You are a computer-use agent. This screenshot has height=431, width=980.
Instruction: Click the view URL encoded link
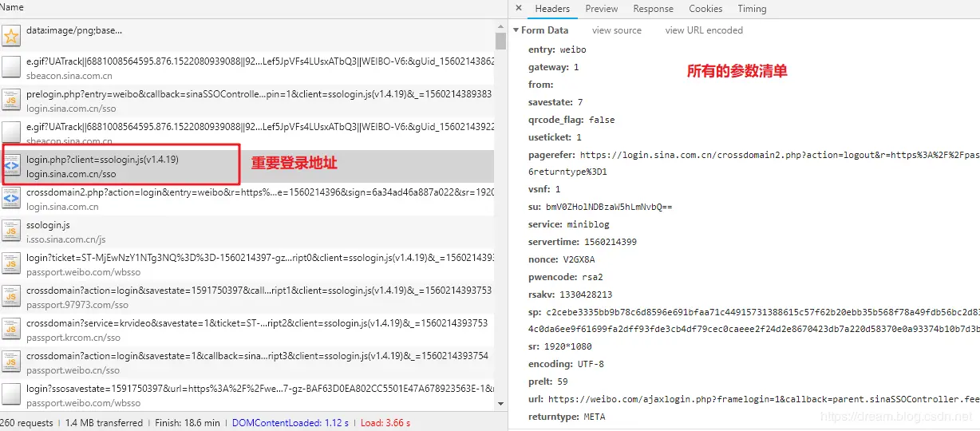704,30
